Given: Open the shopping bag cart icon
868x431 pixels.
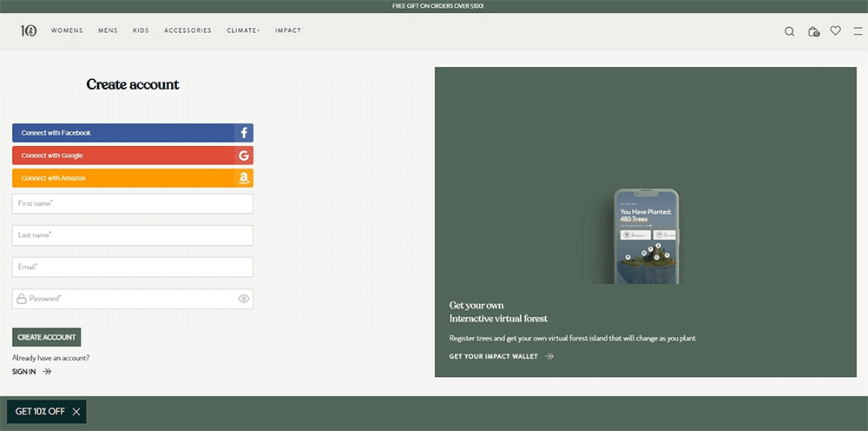Looking at the screenshot, I should point(813,31).
